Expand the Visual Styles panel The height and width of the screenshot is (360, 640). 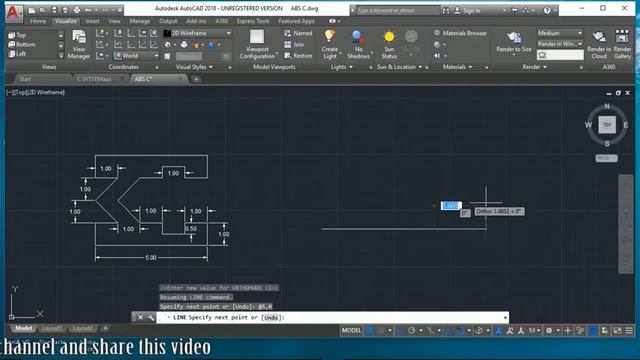click(194, 67)
